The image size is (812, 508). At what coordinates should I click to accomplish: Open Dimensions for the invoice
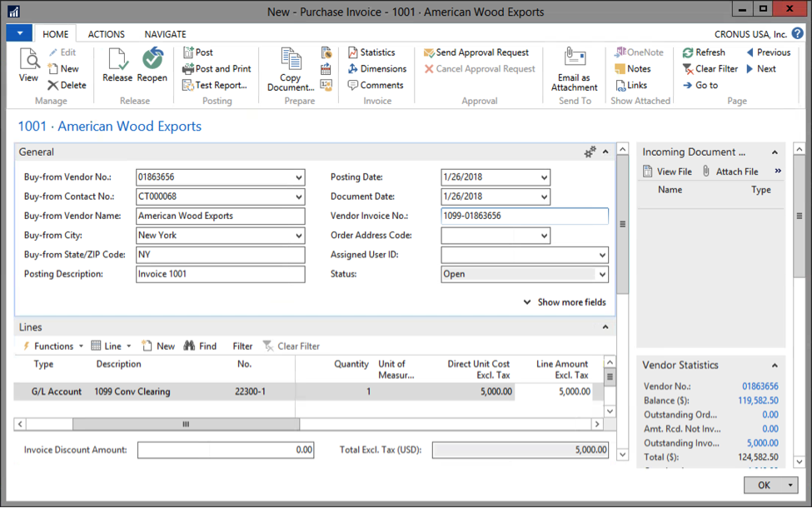click(377, 68)
